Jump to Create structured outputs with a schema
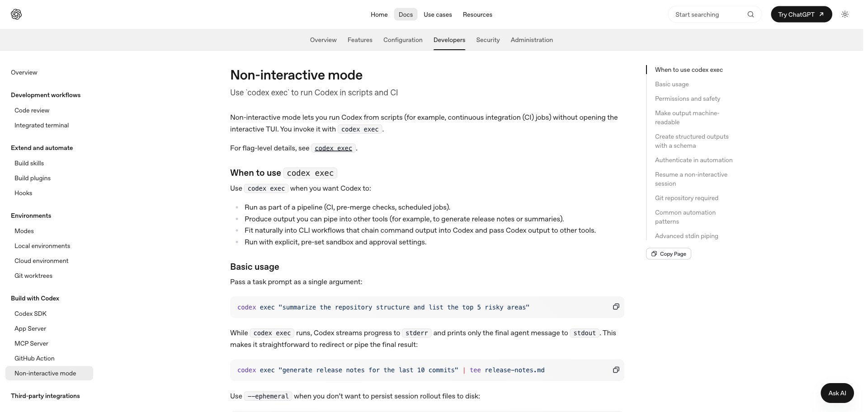The image size is (868, 412). [x=692, y=141]
